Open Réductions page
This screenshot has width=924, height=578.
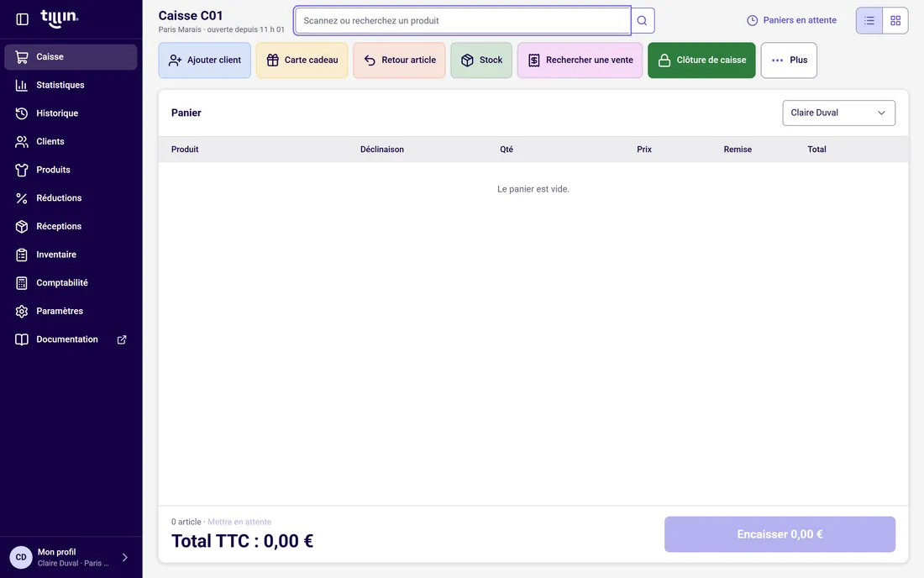point(71,198)
